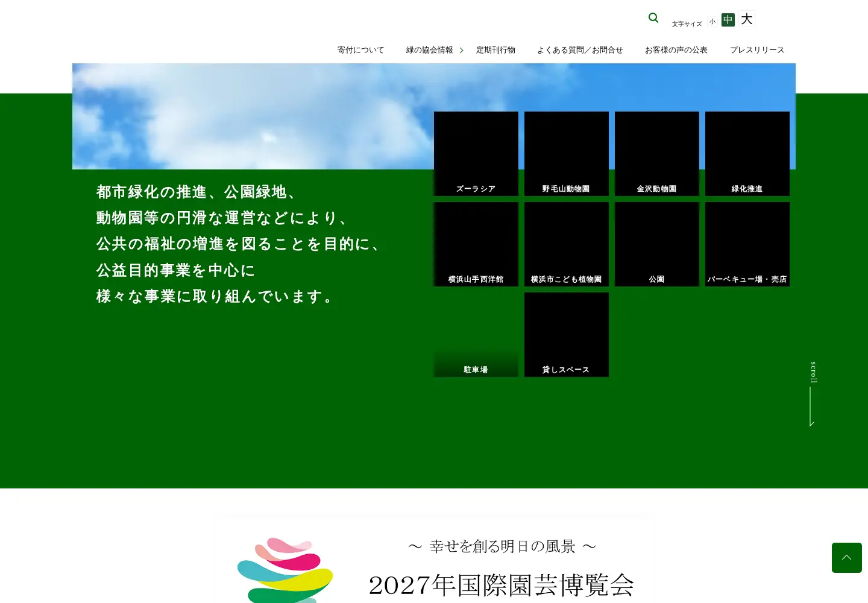Image resolution: width=868 pixels, height=603 pixels.
Task: Open 寄付について menu item
Action: coord(360,50)
